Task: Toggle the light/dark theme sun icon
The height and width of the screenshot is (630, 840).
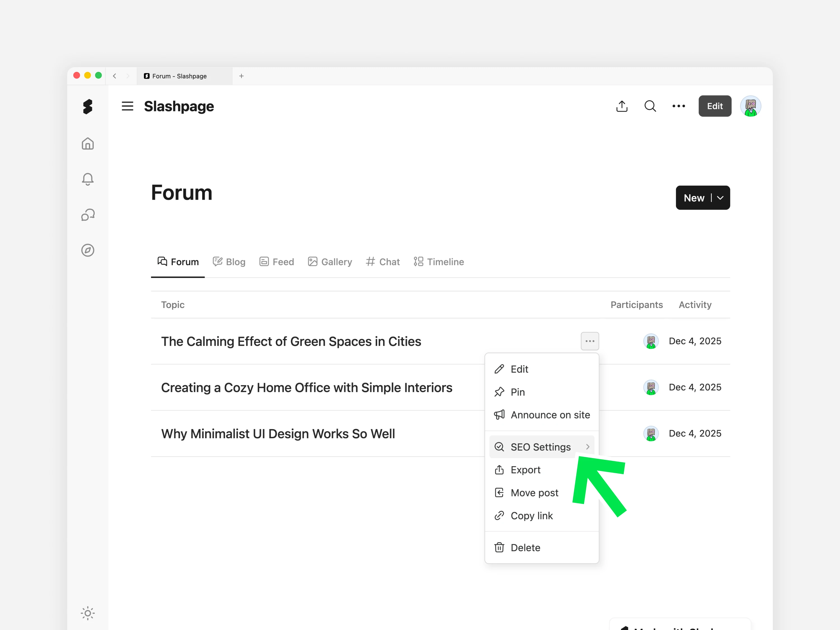Action: click(88, 613)
